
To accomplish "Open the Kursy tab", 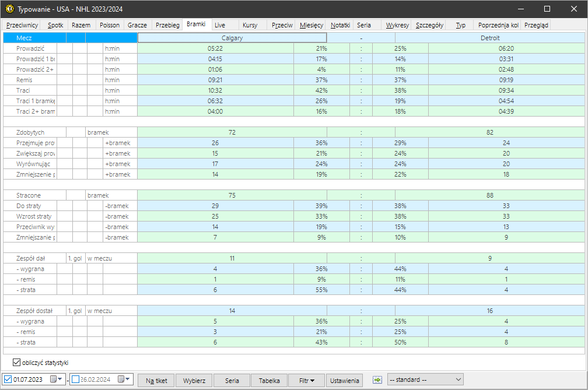I will point(250,25).
